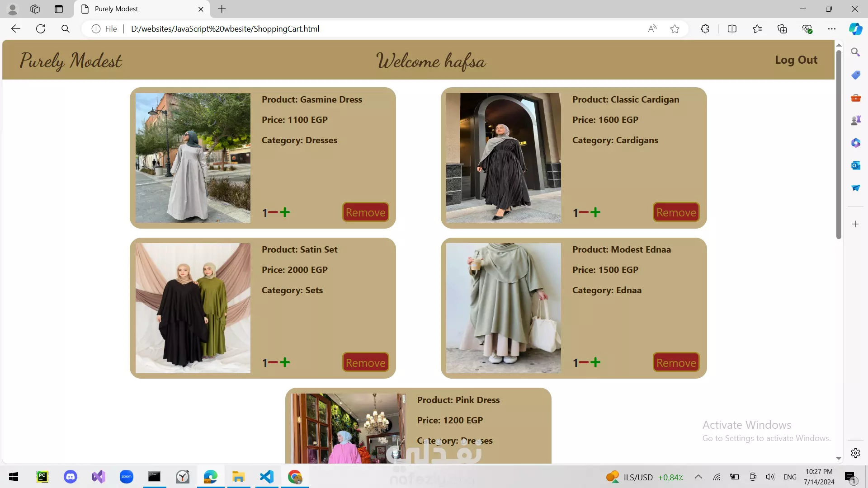Open Settings and more menu
This screenshot has width=868, height=488.
[832, 29]
